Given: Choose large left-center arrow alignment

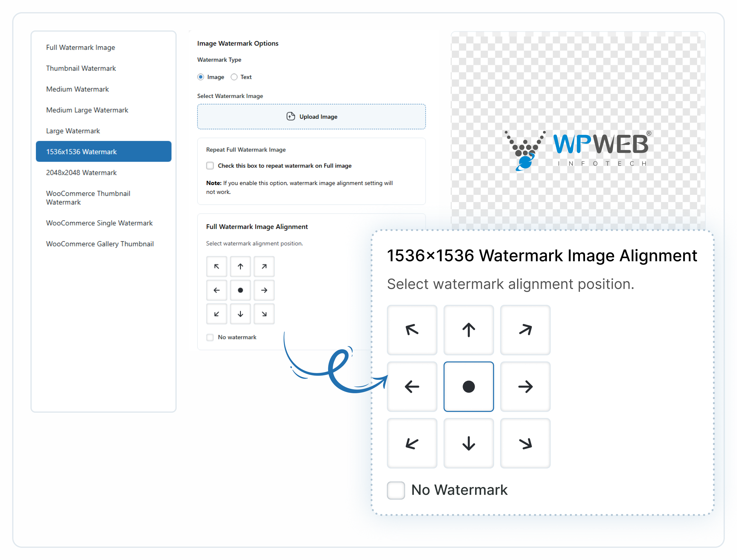Looking at the screenshot, I should coord(412,387).
